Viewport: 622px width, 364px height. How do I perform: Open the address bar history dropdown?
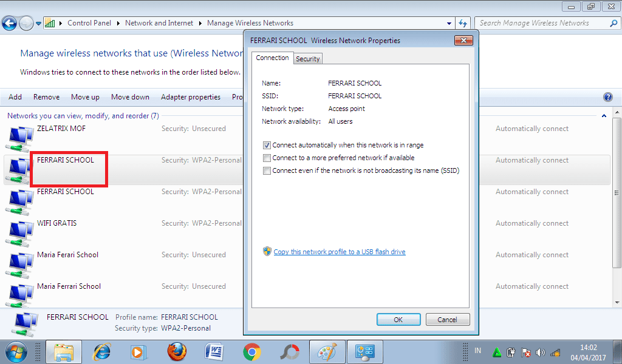pyautogui.click(x=449, y=23)
